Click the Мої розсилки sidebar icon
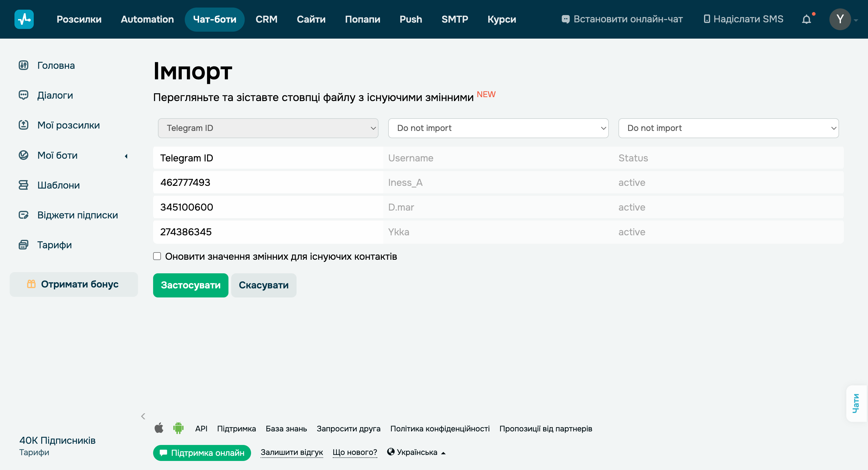The image size is (868, 470). click(23, 125)
